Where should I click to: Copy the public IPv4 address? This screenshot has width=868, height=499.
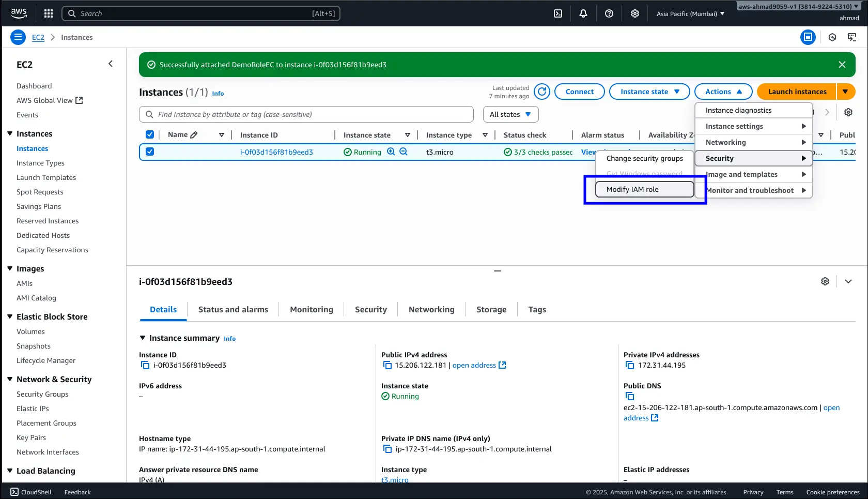click(x=387, y=365)
